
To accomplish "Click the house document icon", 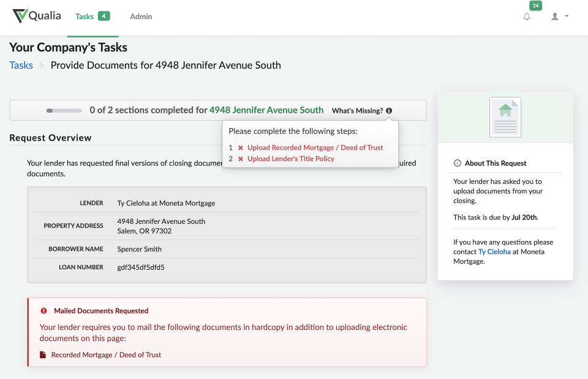I will [505, 117].
